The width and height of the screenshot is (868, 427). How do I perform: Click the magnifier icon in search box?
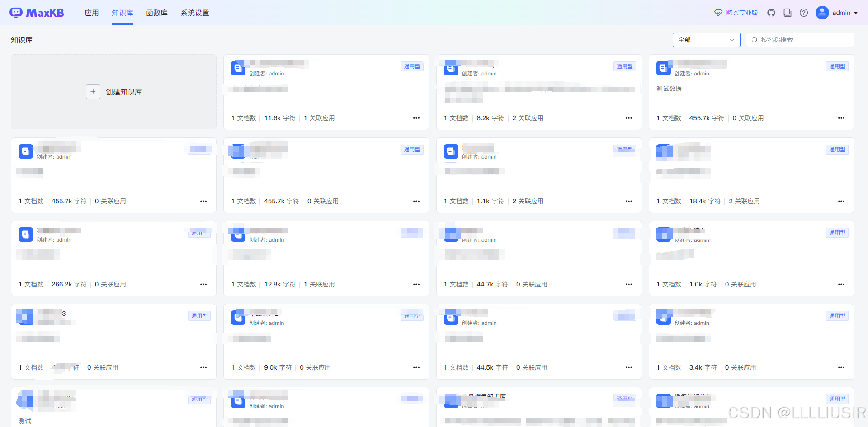[x=755, y=40]
